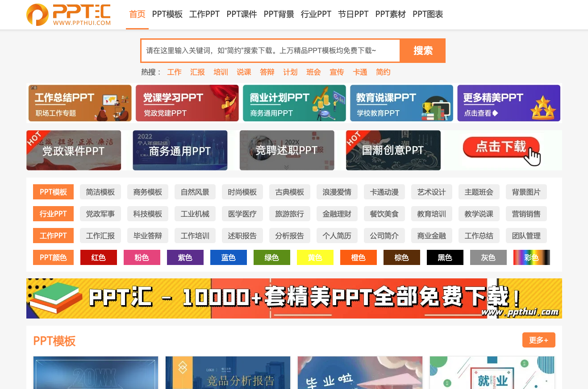Choose the 个人简历 tag
Screen dimensions: 588x389
coord(337,236)
